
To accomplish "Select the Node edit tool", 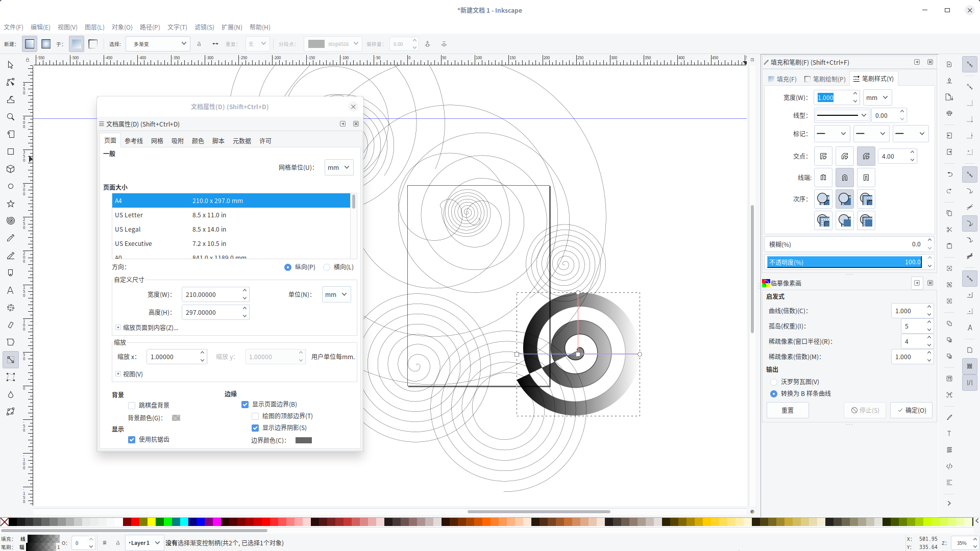I will [x=10, y=82].
